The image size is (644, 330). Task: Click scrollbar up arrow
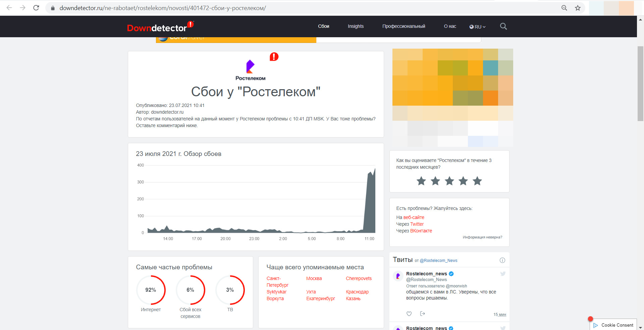tap(640, 19)
